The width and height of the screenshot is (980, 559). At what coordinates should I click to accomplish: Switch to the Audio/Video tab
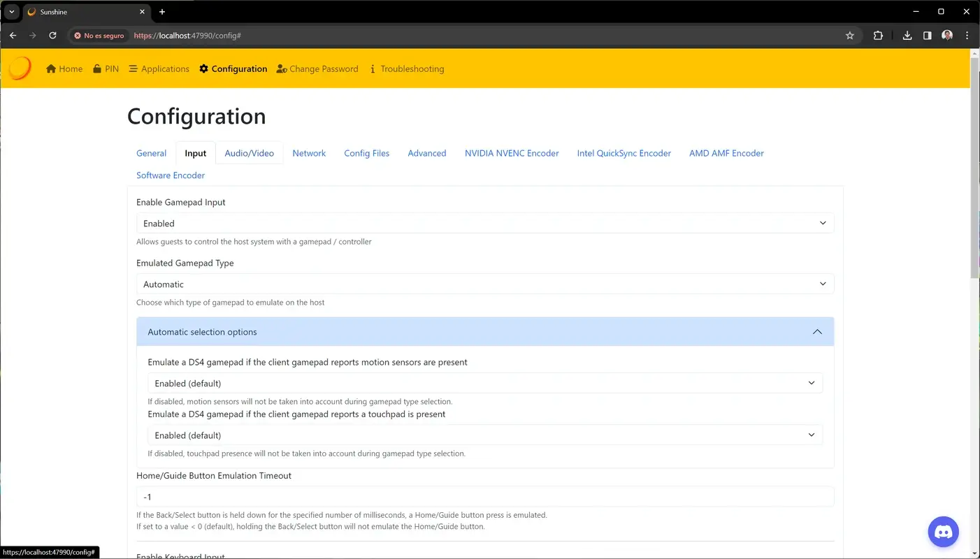click(249, 153)
